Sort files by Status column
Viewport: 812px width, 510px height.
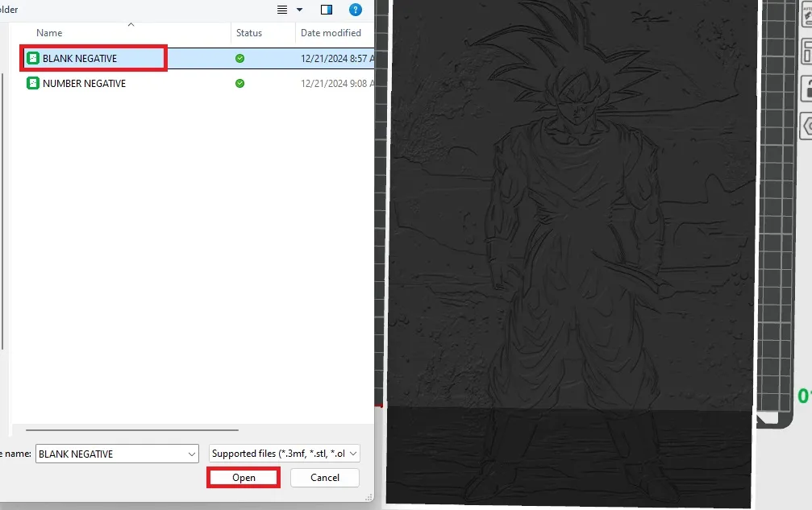(x=249, y=33)
